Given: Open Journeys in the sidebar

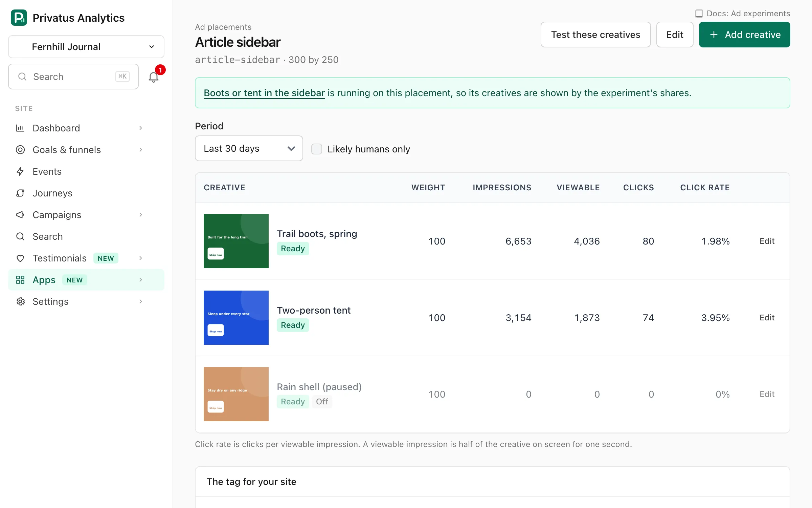Looking at the screenshot, I should click(x=86, y=193).
